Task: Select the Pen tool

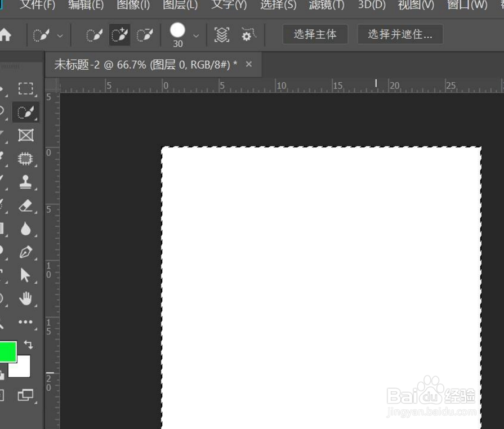Action: click(26, 252)
